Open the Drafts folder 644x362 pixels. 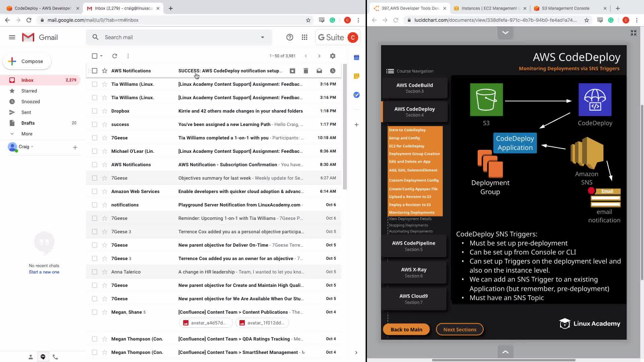28,123
